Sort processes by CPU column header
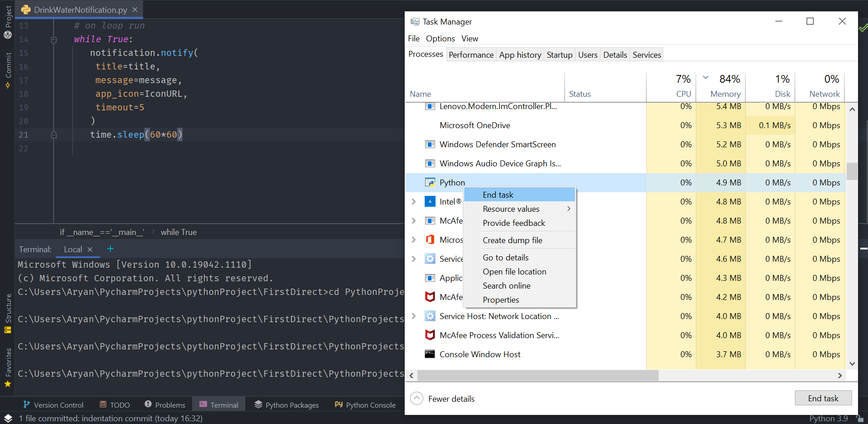Image resolution: width=868 pixels, height=424 pixels. click(671, 87)
